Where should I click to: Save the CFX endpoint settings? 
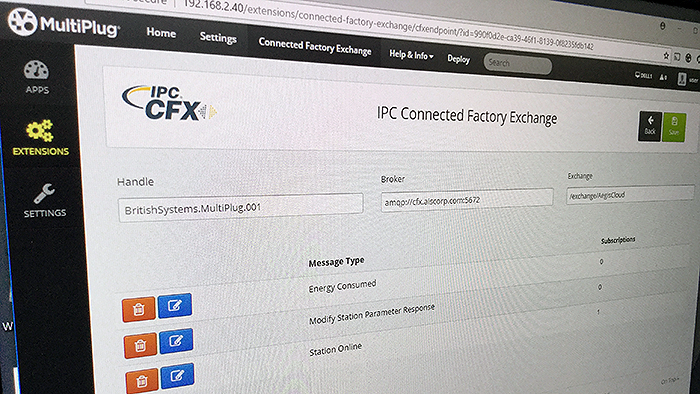(674, 128)
